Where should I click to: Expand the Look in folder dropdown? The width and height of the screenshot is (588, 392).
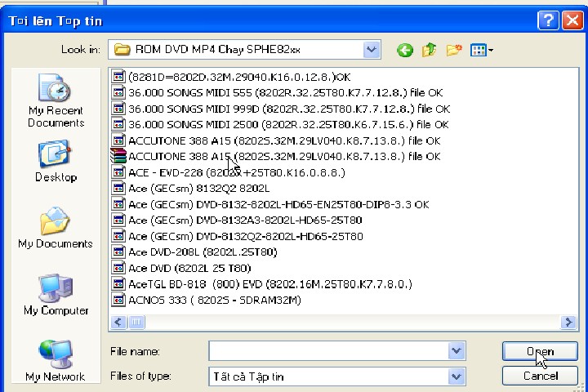(372, 50)
